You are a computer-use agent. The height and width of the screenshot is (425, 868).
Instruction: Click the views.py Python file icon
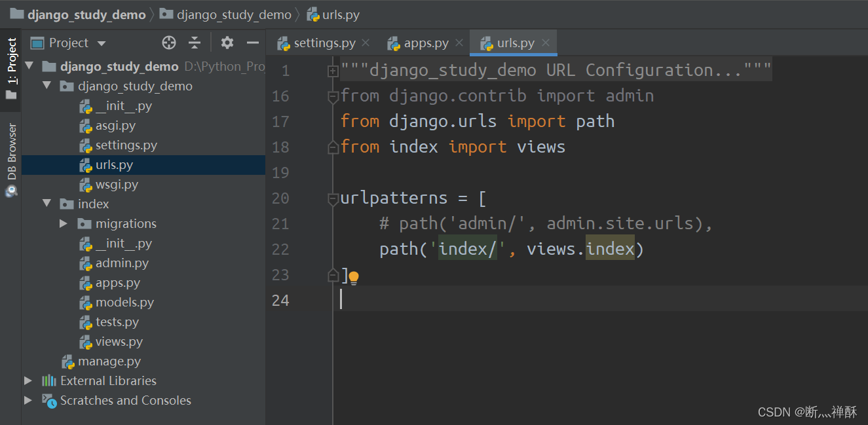86,341
